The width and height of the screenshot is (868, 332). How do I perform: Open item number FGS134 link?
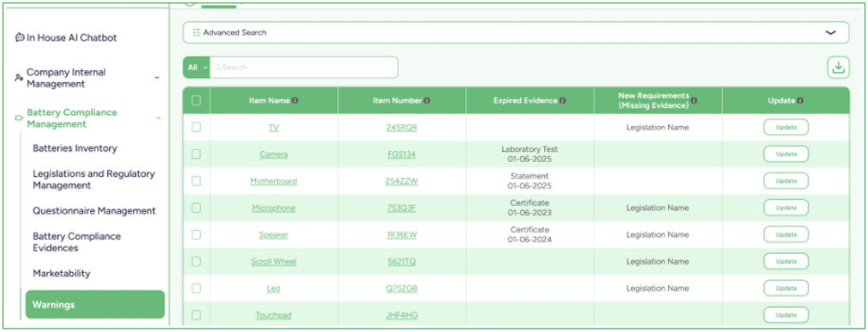401,154
